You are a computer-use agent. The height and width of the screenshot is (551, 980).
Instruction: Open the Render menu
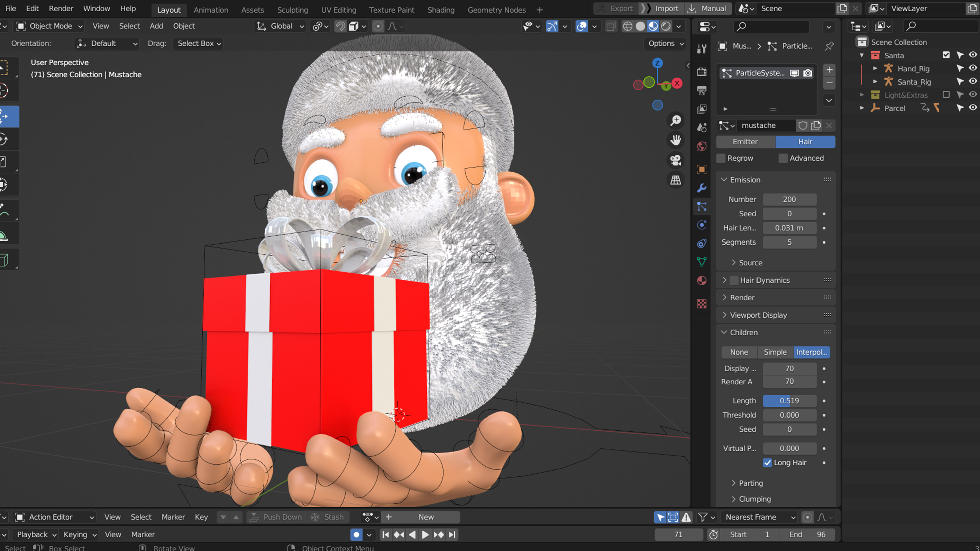[x=61, y=8]
